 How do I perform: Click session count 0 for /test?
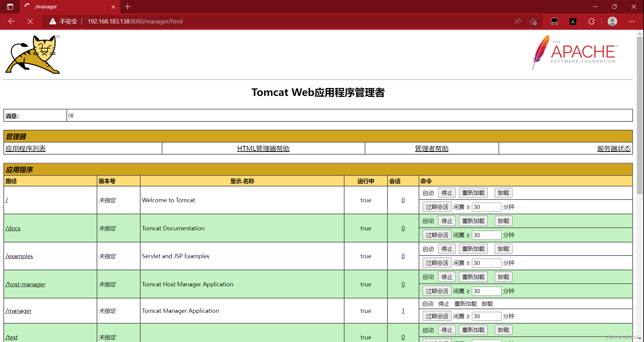[x=403, y=337]
